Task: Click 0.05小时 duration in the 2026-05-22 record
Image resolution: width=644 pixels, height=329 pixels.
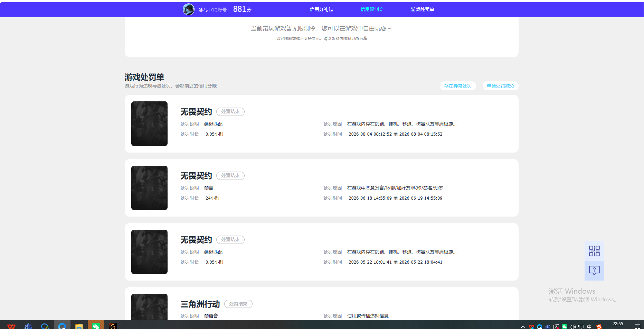Action: tap(215, 262)
